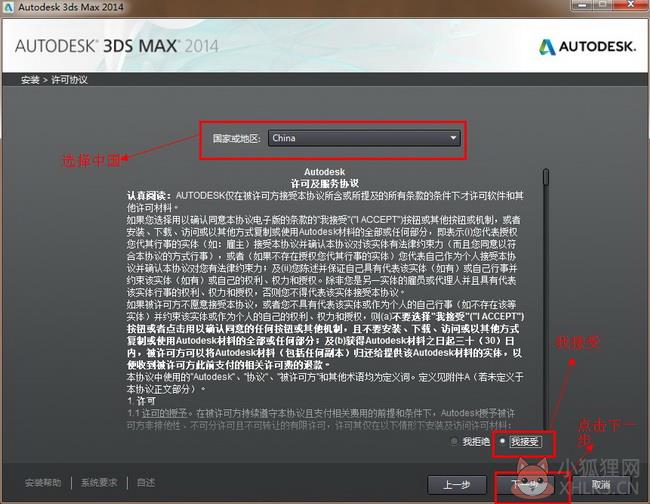Click the 取消 (Cancel) button
This screenshot has height=504, width=650.
(x=600, y=485)
